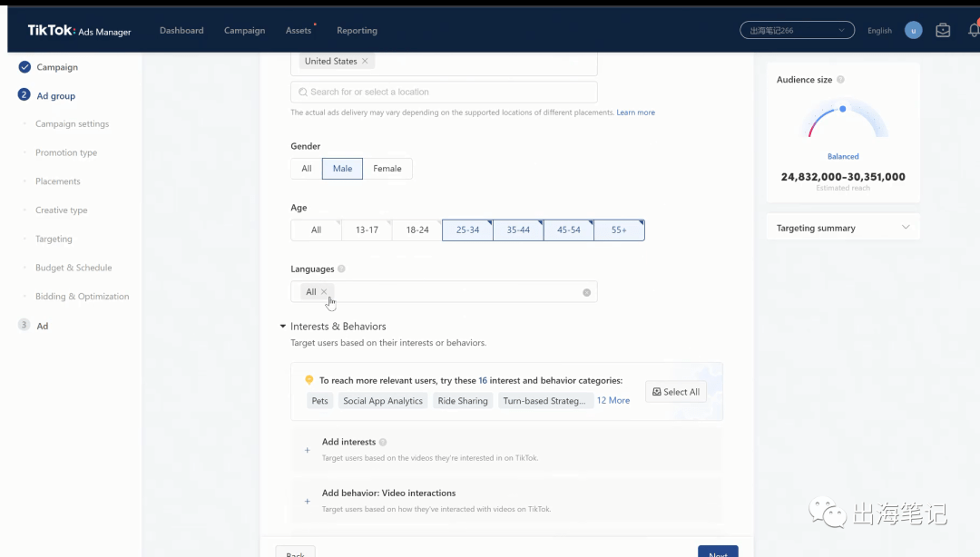Image resolution: width=980 pixels, height=557 pixels.
Task: Click the audience size gauge indicator
Action: point(842,109)
